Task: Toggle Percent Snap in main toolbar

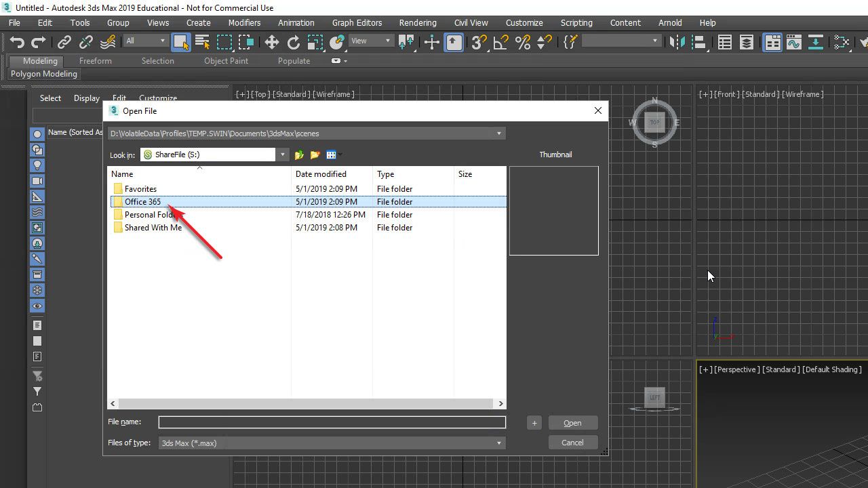Action: (x=522, y=42)
